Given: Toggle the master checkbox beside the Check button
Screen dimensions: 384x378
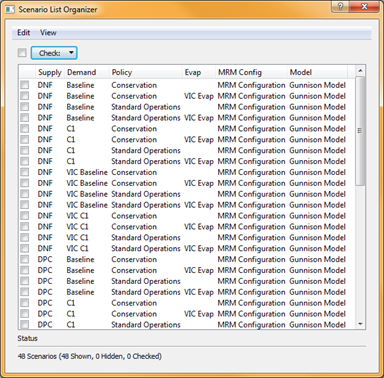Looking at the screenshot, I should click(x=22, y=53).
